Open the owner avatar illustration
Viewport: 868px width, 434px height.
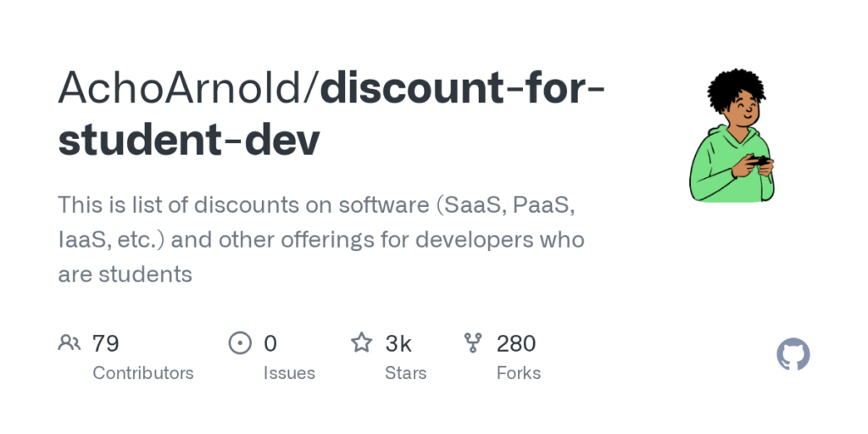[x=732, y=136]
